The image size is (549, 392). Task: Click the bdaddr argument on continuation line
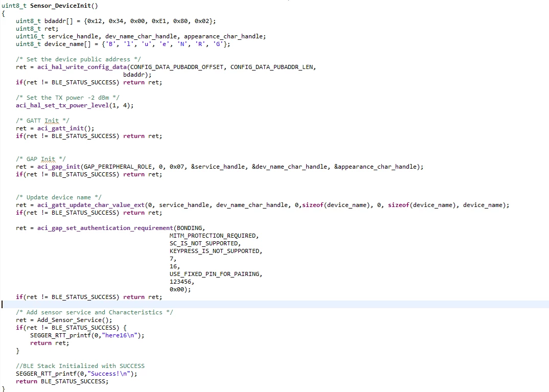[134, 75]
